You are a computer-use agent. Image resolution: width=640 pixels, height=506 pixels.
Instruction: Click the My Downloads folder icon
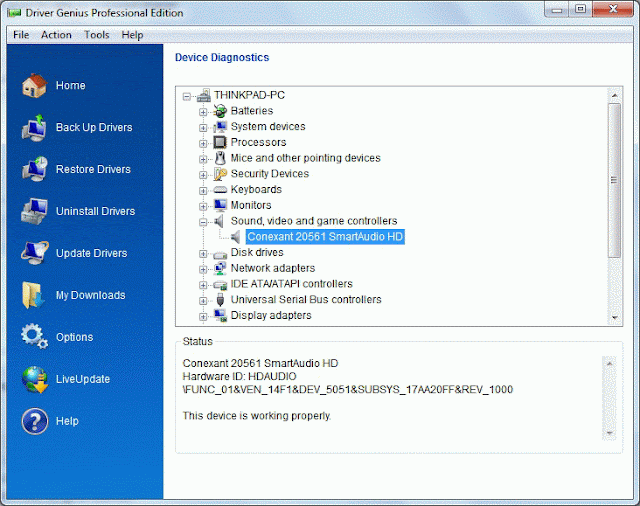tap(33, 295)
